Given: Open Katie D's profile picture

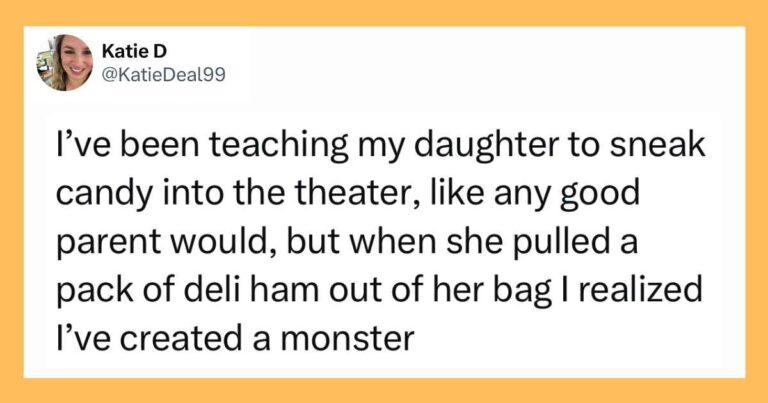Looking at the screenshot, I should pos(65,63).
